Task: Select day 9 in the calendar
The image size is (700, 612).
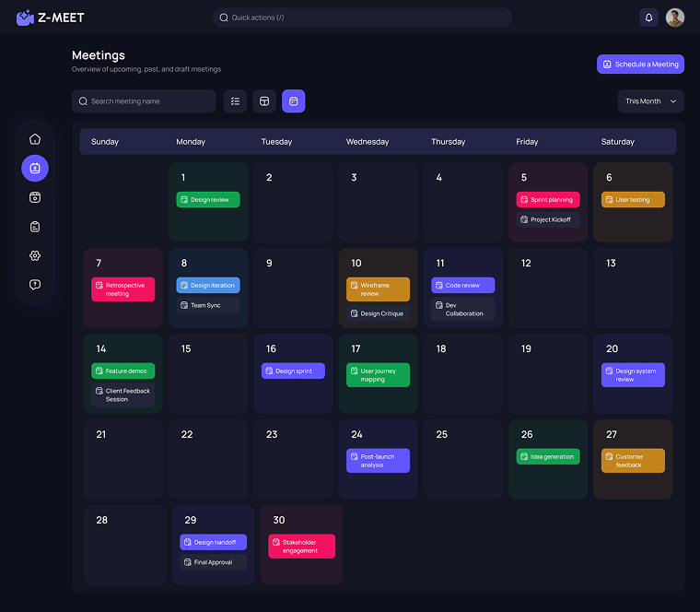Action: point(293,288)
